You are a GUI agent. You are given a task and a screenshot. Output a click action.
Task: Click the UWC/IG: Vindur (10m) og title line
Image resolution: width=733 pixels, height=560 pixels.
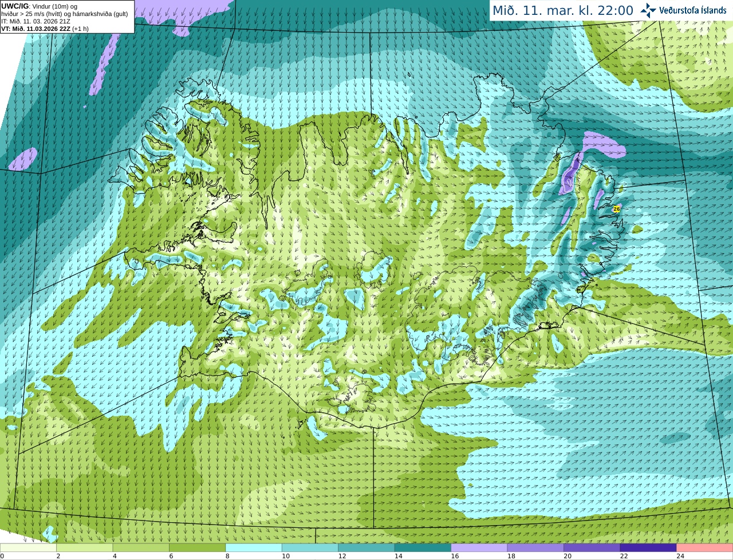point(40,6)
